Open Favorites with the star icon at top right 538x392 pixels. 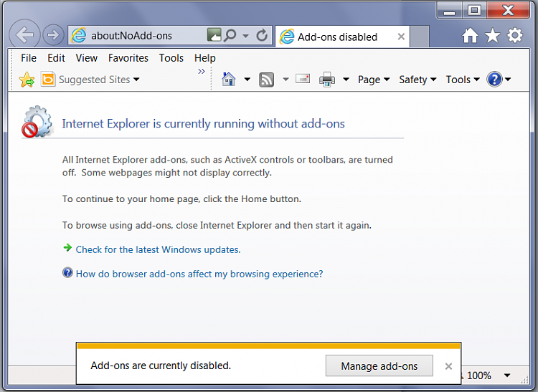click(492, 35)
